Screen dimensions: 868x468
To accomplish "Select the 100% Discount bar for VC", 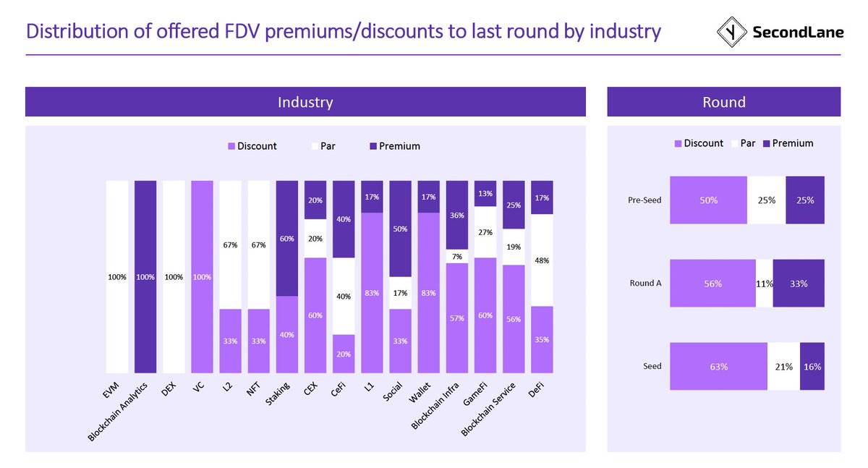I will click(202, 276).
